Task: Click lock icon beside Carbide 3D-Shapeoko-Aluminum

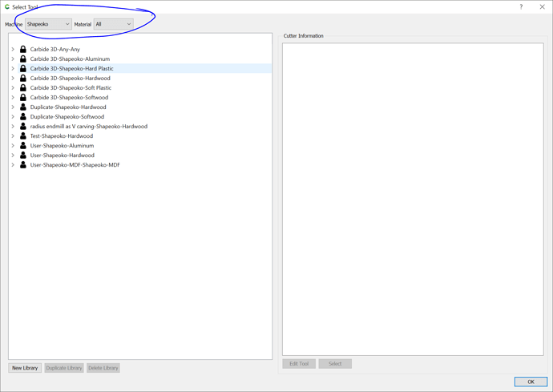Action: coord(23,59)
